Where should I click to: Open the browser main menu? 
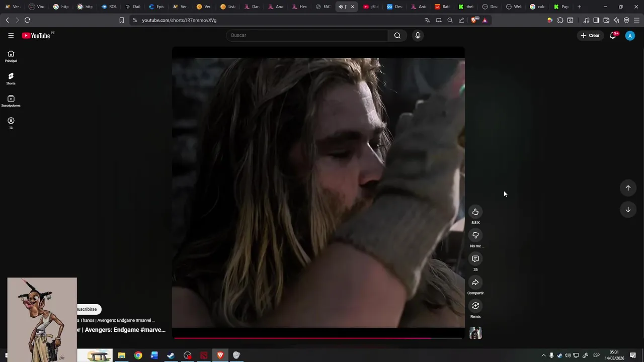click(x=636, y=20)
